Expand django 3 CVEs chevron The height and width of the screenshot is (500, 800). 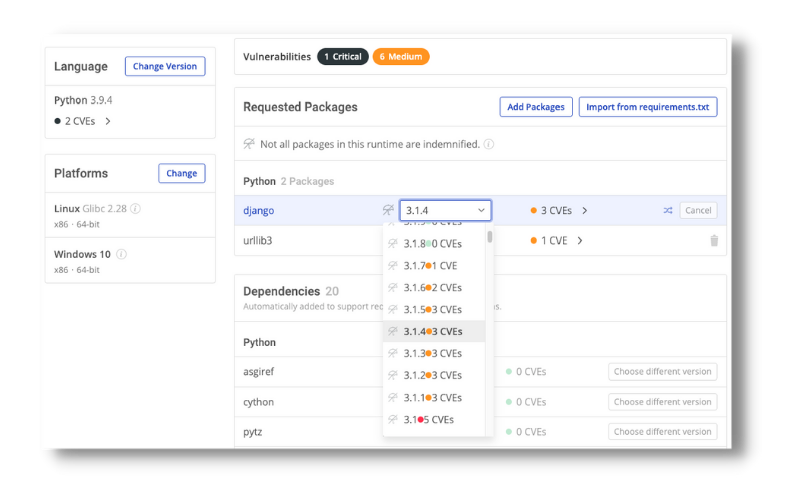(x=585, y=210)
